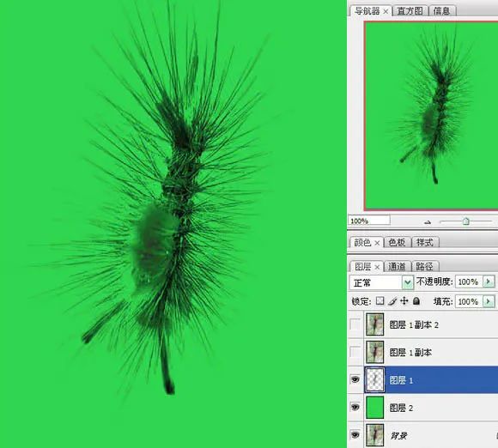Click the lock transparent pixels icon

coord(380,300)
